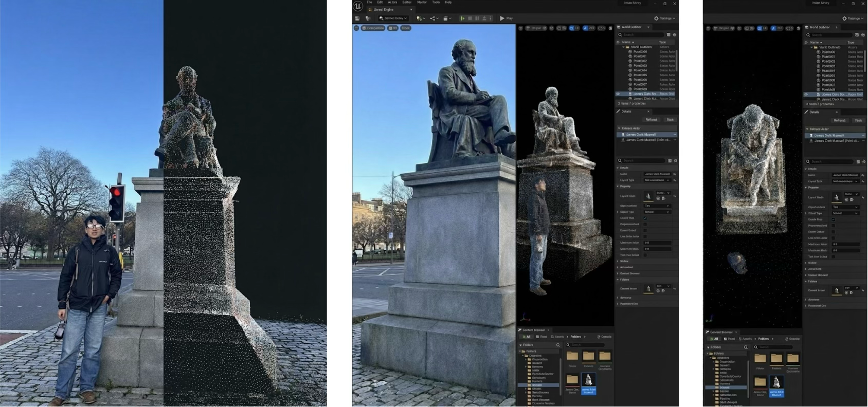Select James Clerk Maxwell asset thumbnail, middle Content Browser
Viewport: 868px width, 407px height.
tap(588, 383)
